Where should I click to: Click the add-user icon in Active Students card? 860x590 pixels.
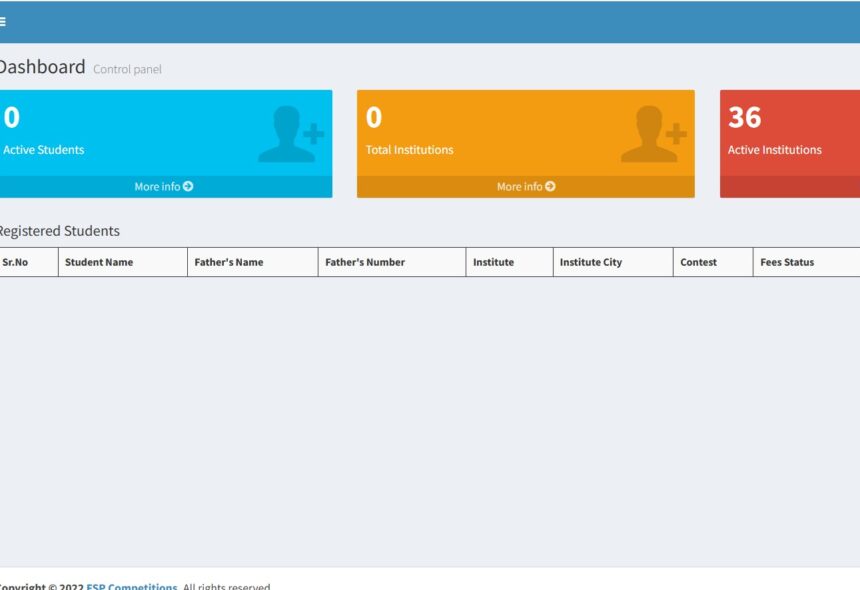tap(291, 134)
